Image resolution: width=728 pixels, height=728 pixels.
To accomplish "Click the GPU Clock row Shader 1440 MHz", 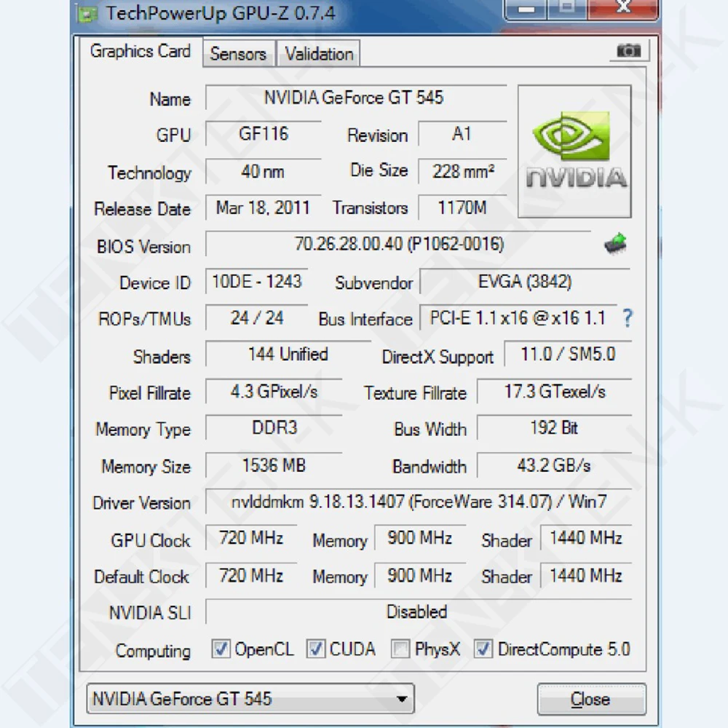I will [586, 538].
